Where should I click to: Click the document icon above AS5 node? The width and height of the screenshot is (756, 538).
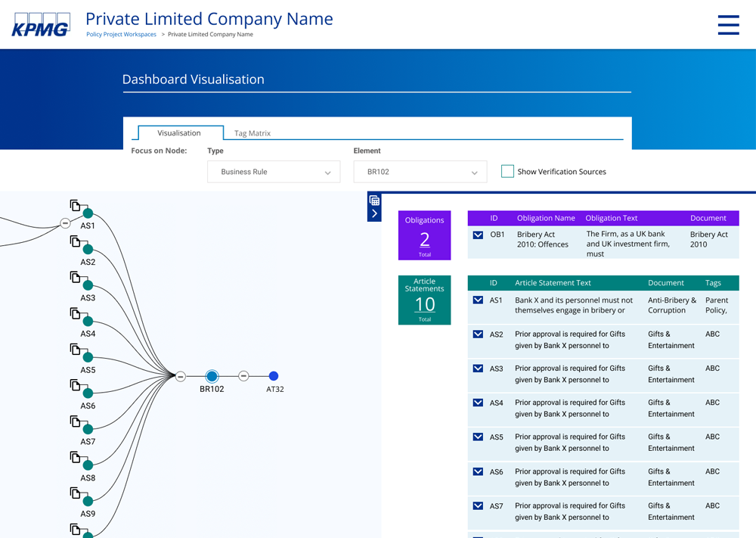tap(75, 349)
